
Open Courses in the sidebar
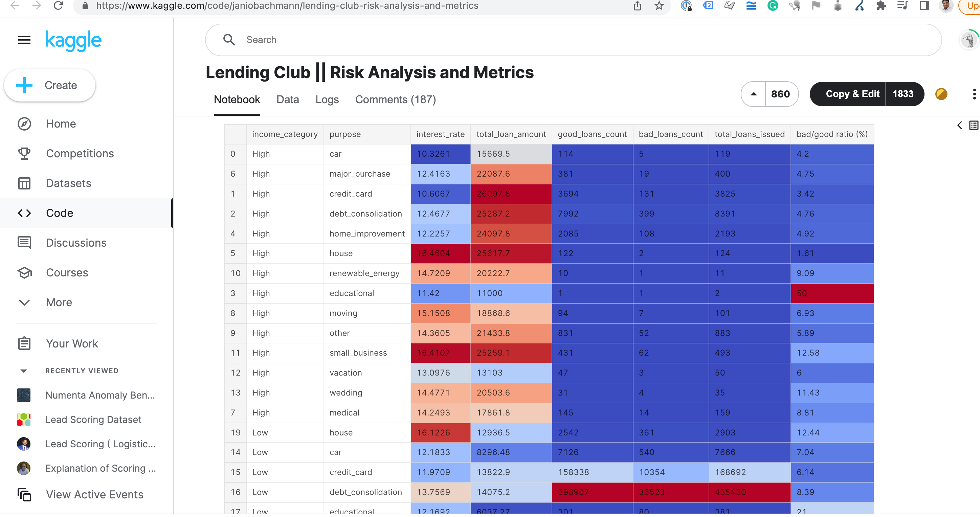click(x=67, y=272)
